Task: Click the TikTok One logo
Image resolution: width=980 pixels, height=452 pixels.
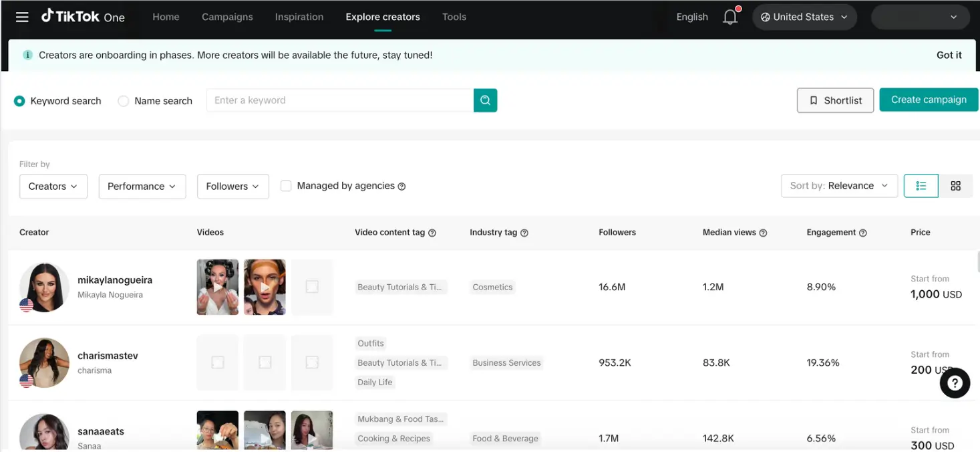Action: pyautogui.click(x=83, y=17)
